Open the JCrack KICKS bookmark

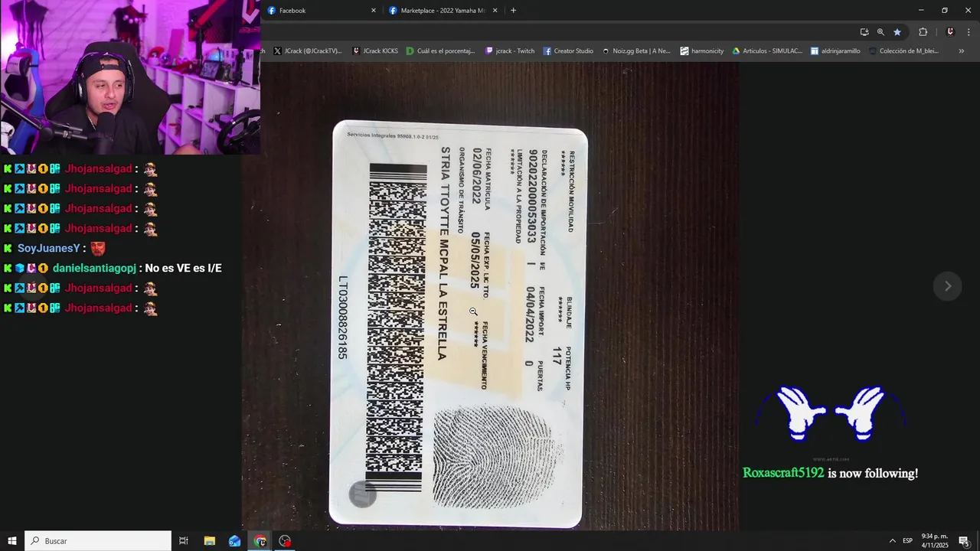tap(375, 51)
